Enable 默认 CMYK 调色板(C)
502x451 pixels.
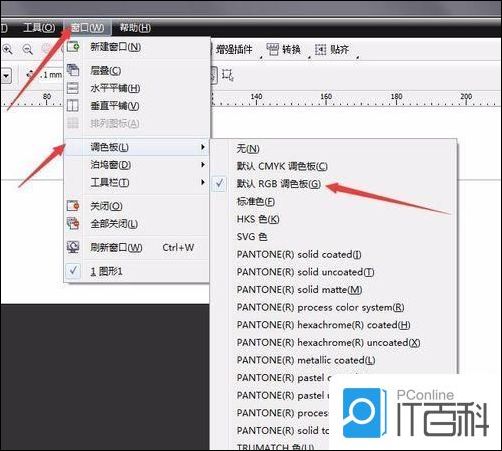[334, 166]
